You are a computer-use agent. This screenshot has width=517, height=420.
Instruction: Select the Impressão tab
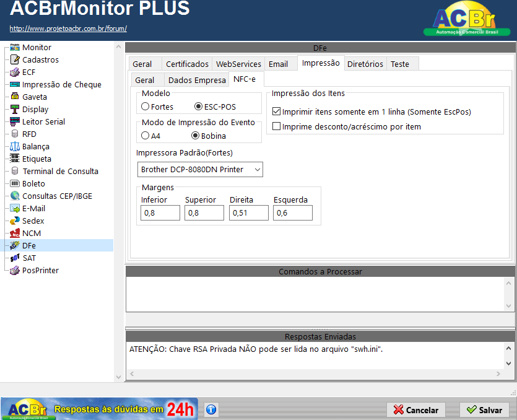(x=321, y=63)
